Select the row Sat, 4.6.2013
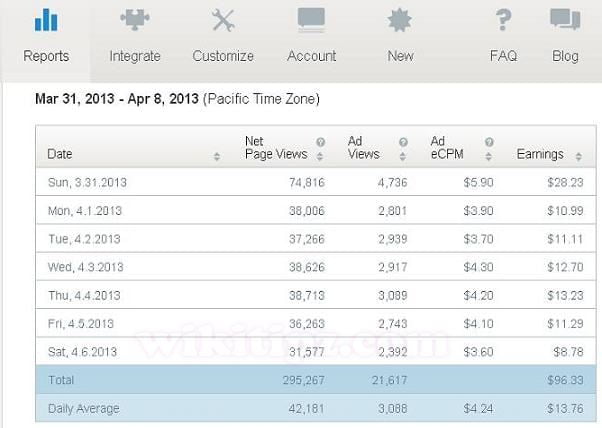 point(316,352)
